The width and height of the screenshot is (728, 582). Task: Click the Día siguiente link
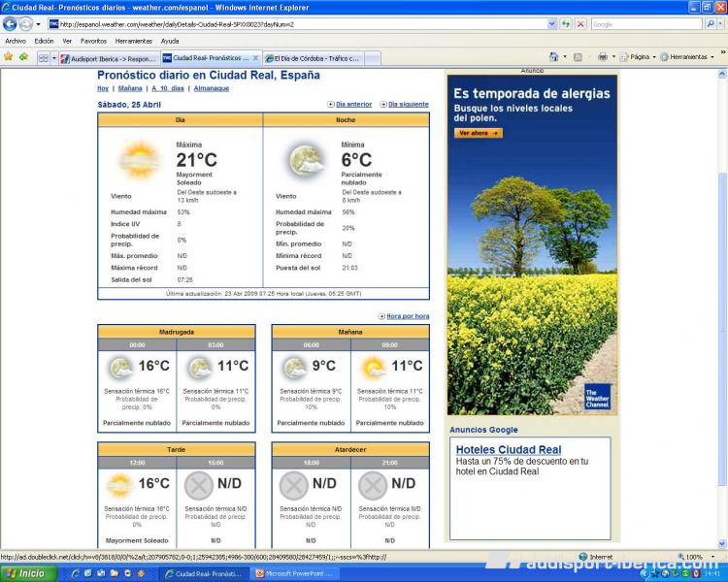408,104
